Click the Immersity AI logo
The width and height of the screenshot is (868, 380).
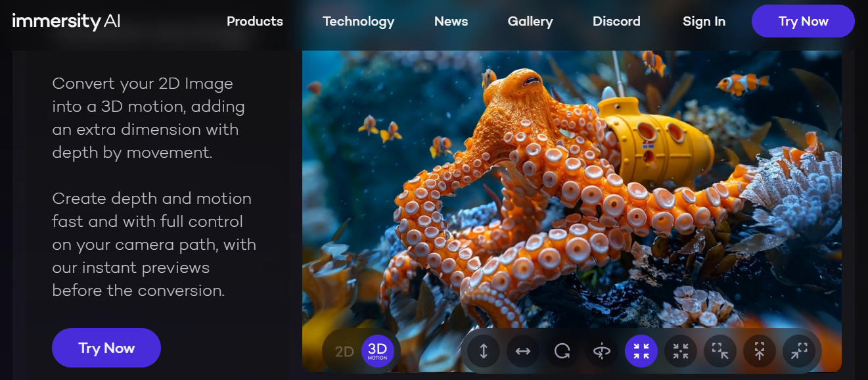pos(66,21)
